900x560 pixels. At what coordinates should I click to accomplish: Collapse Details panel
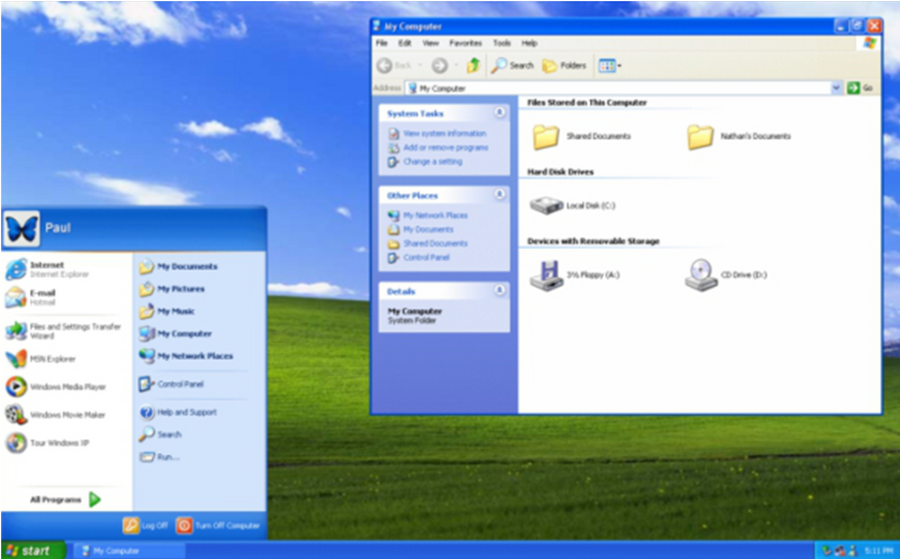click(x=499, y=290)
